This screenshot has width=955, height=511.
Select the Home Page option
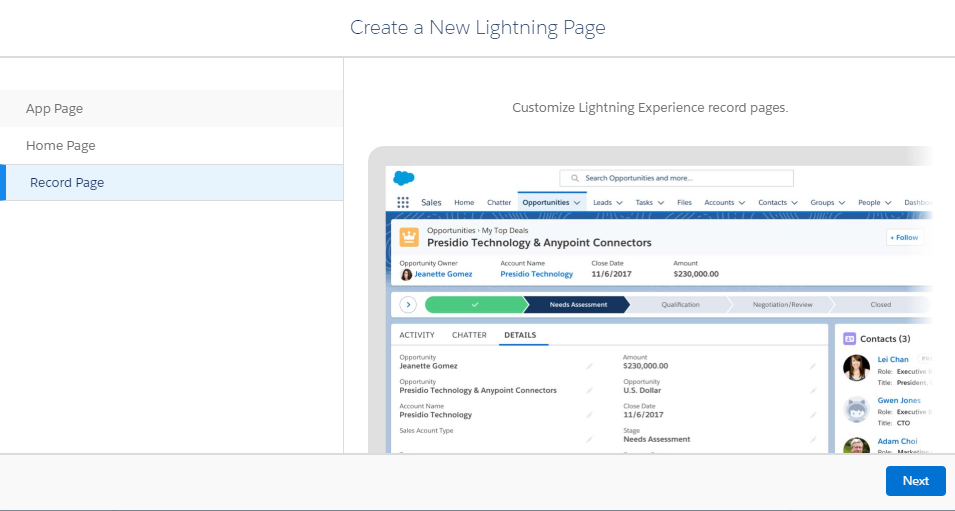171,146
